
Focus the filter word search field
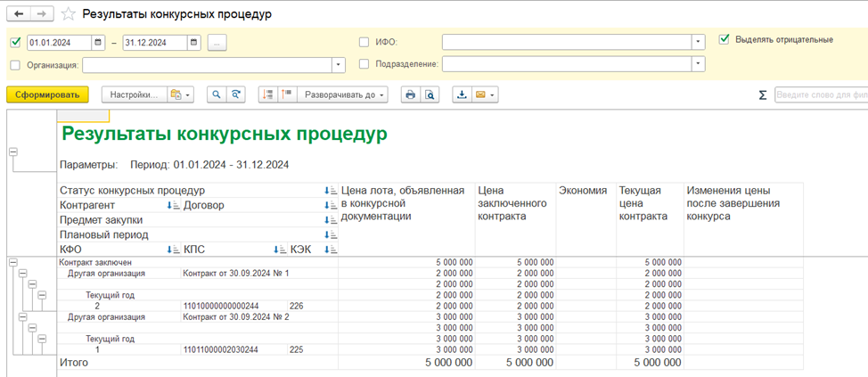pyautogui.click(x=821, y=94)
